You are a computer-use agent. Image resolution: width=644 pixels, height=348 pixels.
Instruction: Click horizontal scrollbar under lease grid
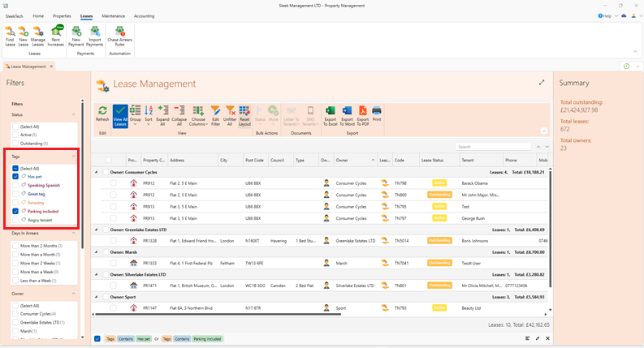click(218, 315)
